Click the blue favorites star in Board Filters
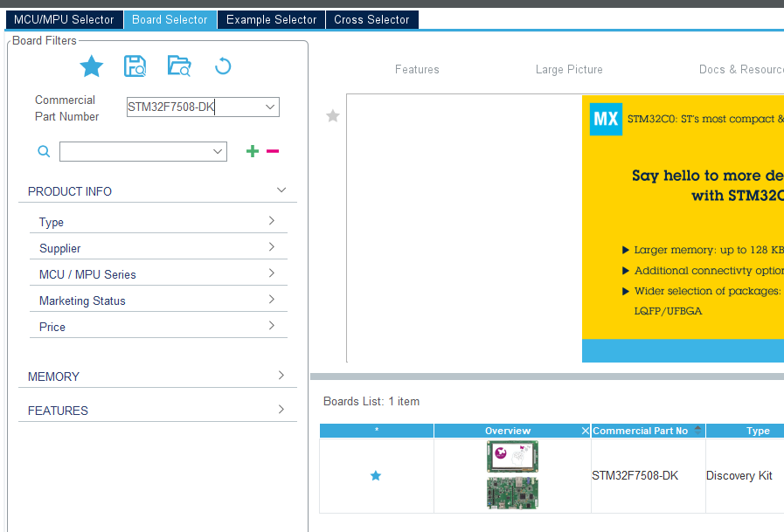The image size is (784, 532). click(x=92, y=66)
